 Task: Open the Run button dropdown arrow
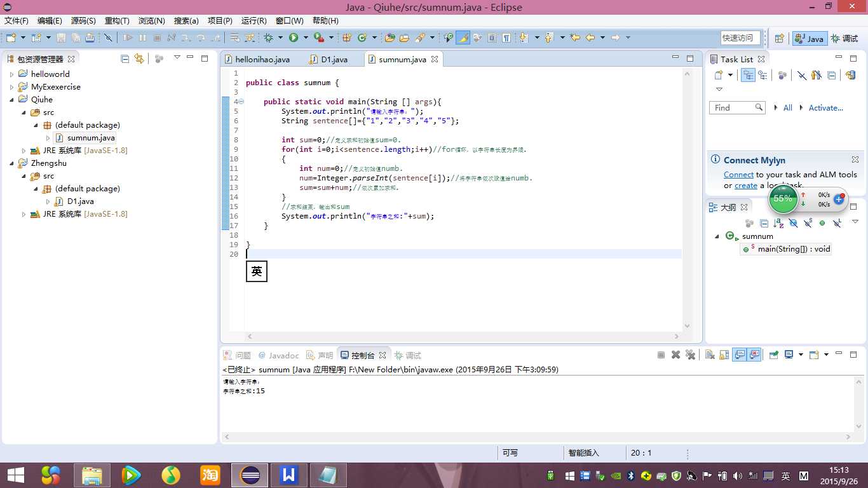(306, 38)
